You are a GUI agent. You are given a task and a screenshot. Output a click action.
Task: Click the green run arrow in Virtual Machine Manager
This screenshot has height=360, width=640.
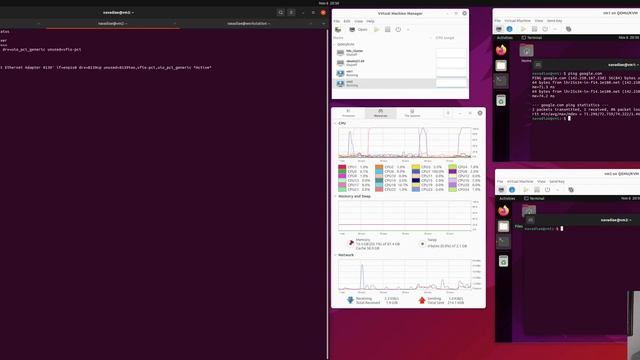[377, 30]
